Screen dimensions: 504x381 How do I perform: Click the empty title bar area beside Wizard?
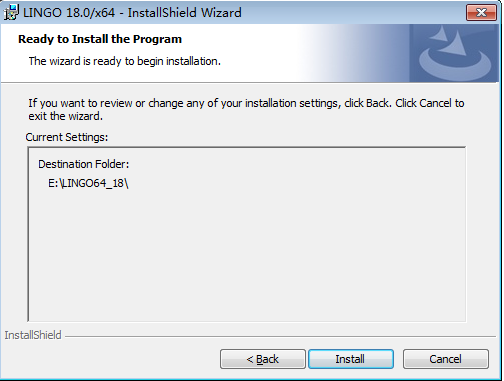[353, 13]
